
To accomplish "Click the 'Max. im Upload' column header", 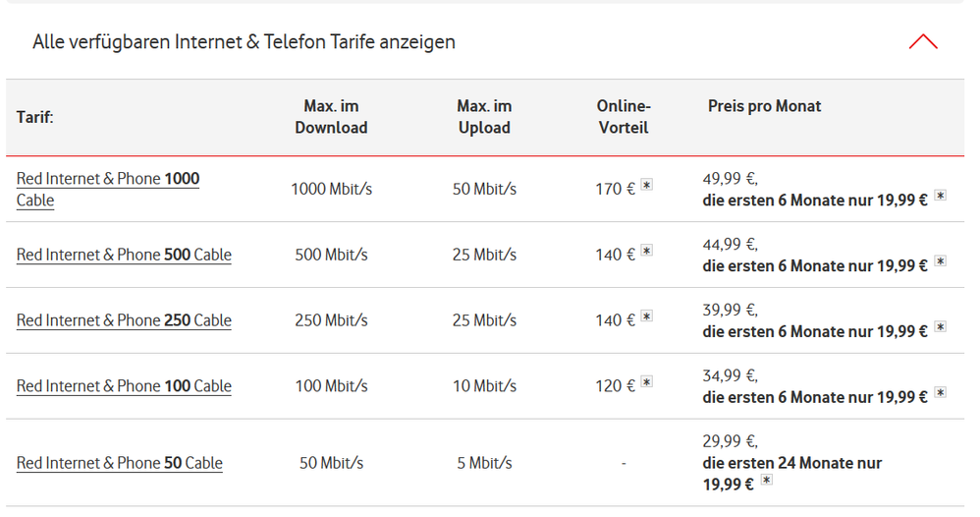I will point(484,117).
